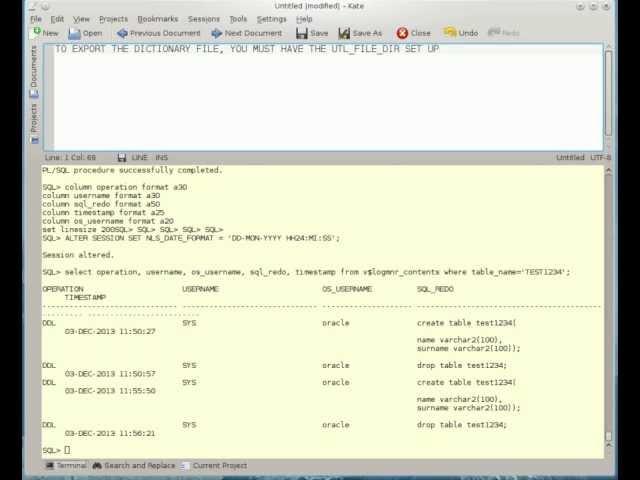The image size is (640, 480).
Task: Click timestamp 03-DEC-2013 11:56:21
Action: point(110,433)
